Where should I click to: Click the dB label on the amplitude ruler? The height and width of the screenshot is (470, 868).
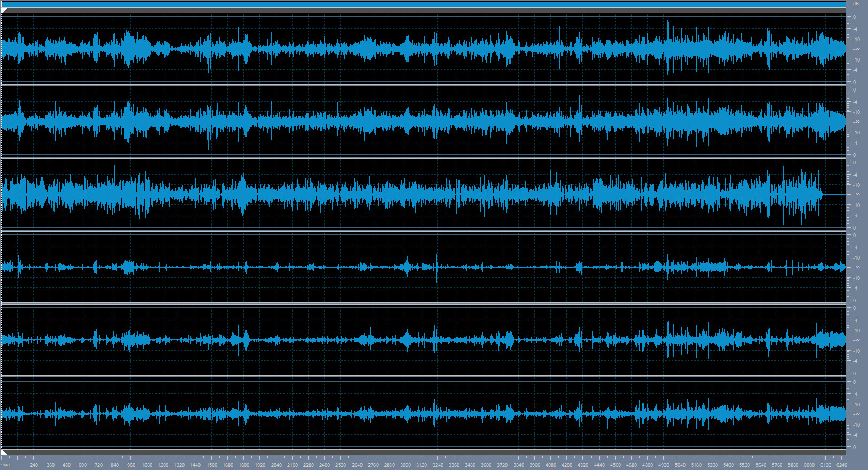tap(856, 4)
